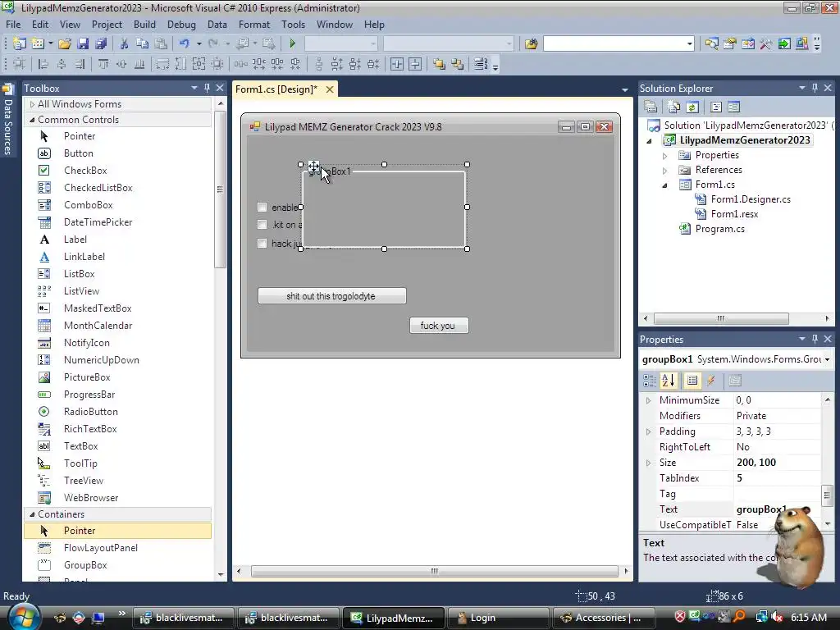Image resolution: width=840 pixels, height=630 pixels.
Task: Click the designer horizontal scrollbar thumb
Action: 435,571
